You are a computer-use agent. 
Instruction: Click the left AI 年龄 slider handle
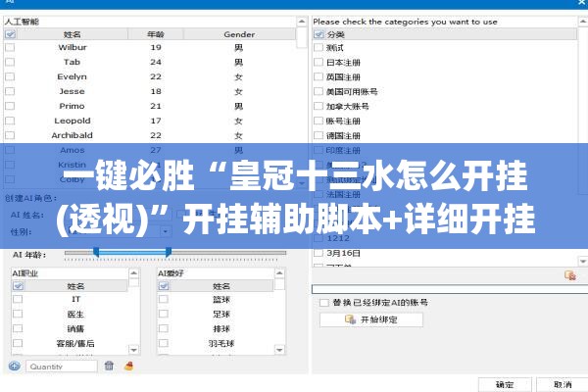coord(96,252)
